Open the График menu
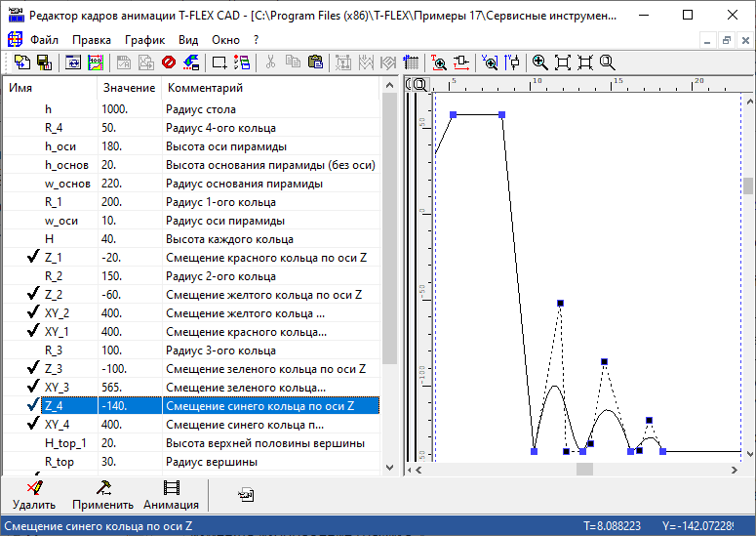756x536 pixels. click(144, 40)
